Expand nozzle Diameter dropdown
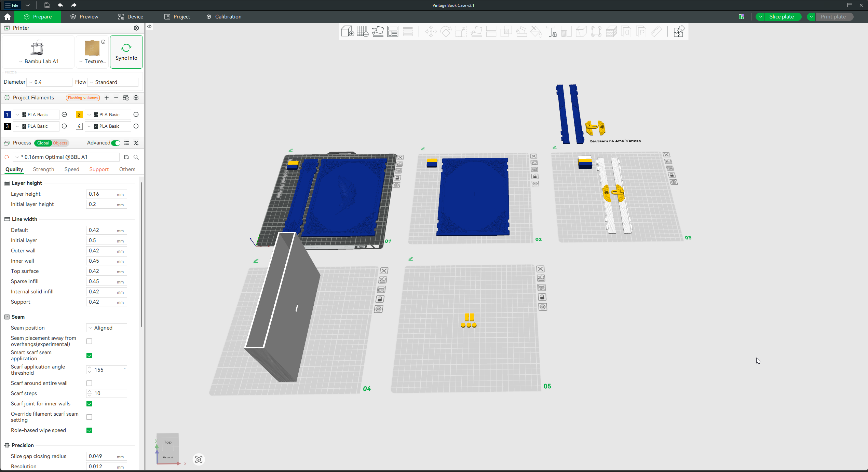The height and width of the screenshot is (472, 868). tap(50, 82)
